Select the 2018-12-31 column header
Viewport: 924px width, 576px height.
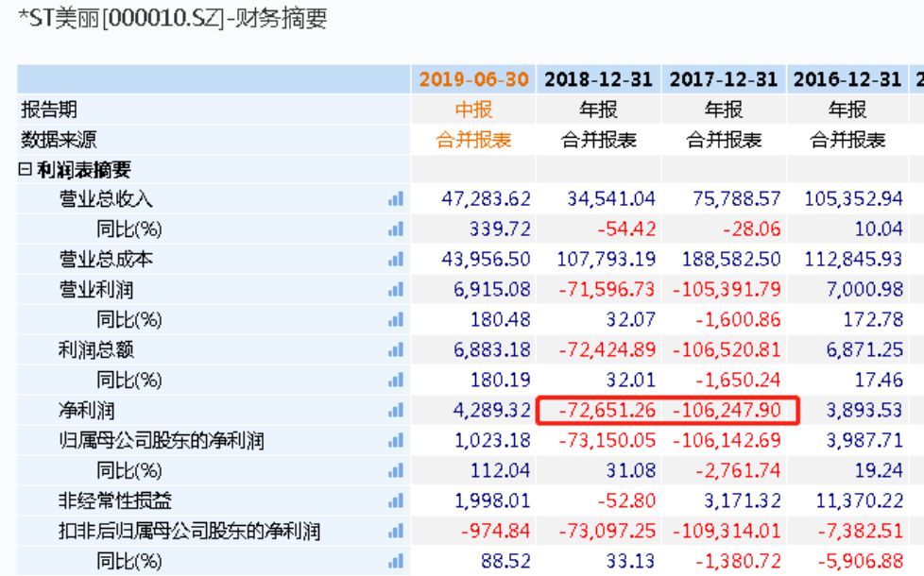[x=598, y=79]
